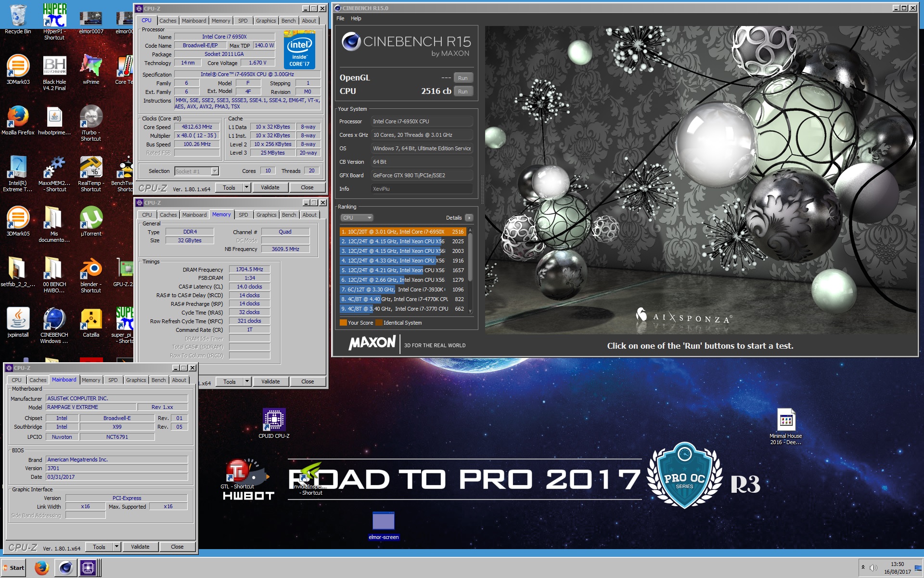Viewport: 924px width, 578px height.
Task: Launch Catzilla desktop icon
Action: [91, 322]
